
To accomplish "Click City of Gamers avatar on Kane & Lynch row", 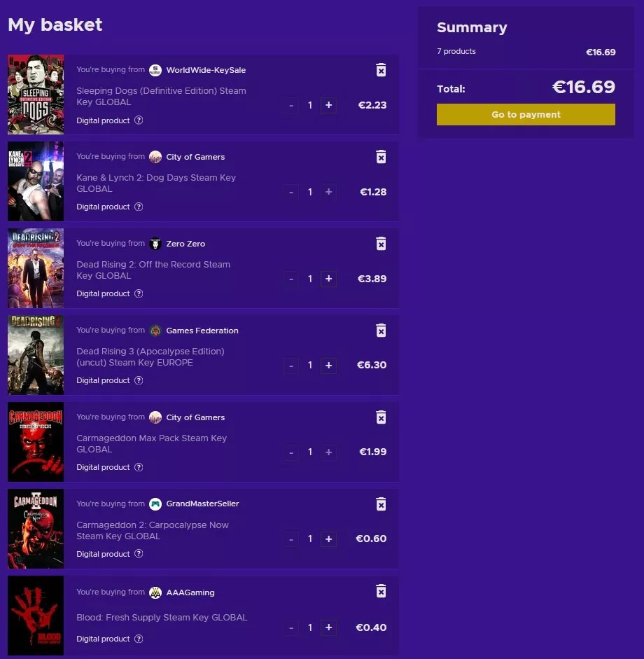I will click(155, 157).
